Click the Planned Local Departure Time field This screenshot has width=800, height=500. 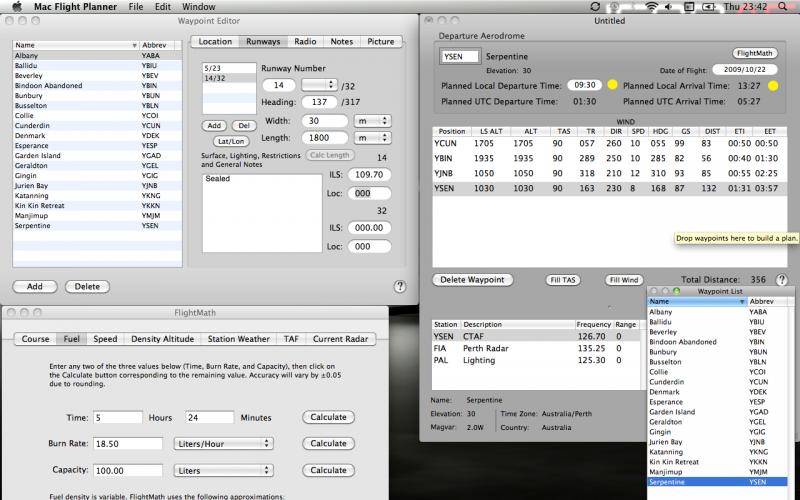pyautogui.click(x=585, y=85)
